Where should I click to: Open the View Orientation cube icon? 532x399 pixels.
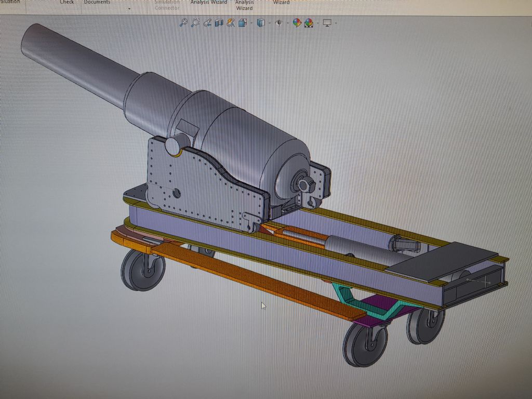point(243,23)
